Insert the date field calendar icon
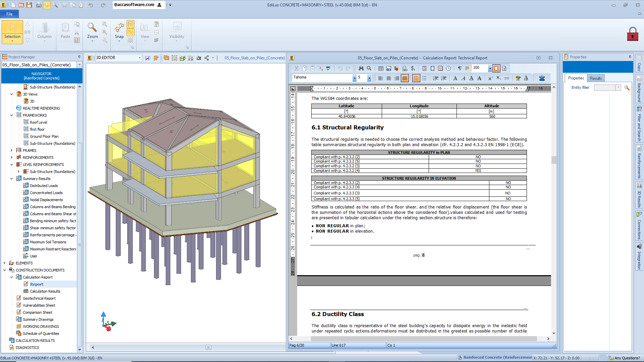This screenshot has width=644, height=362. pyautogui.click(x=440, y=68)
